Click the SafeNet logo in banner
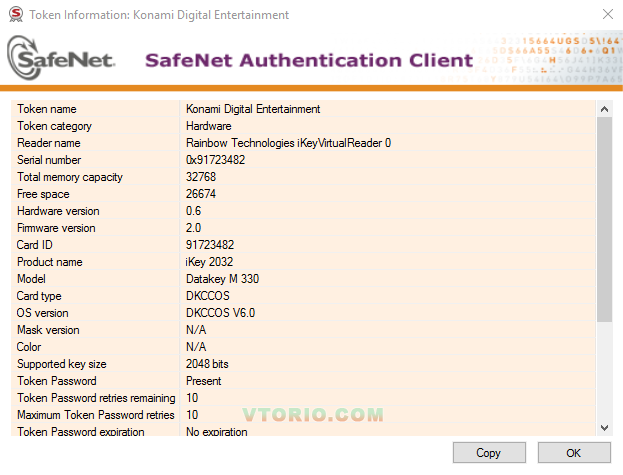623x475 pixels. (x=62, y=59)
